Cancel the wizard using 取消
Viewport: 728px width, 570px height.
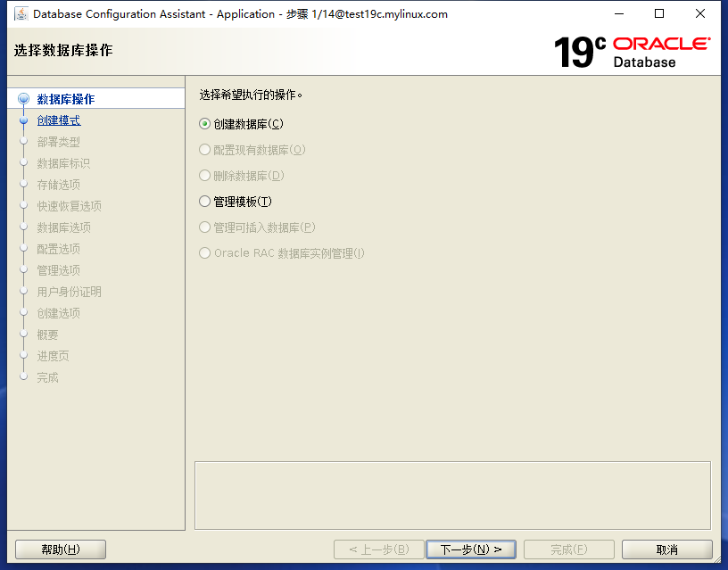(x=666, y=549)
